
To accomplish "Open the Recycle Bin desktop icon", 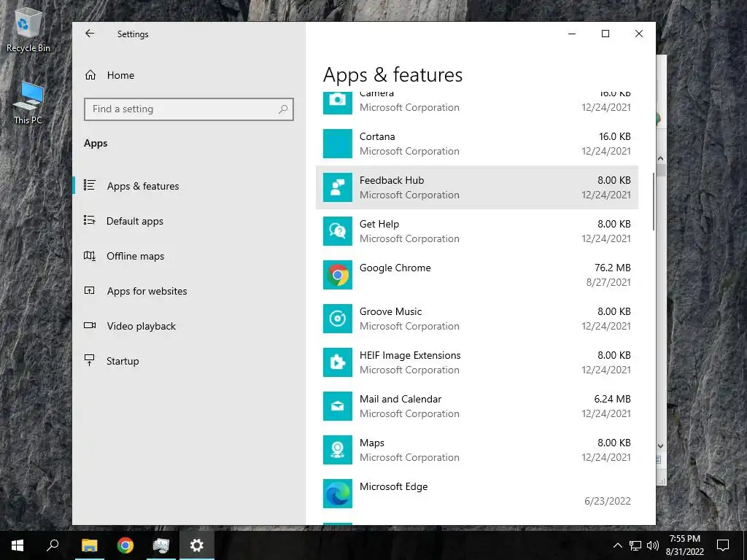I will click(28, 30).
